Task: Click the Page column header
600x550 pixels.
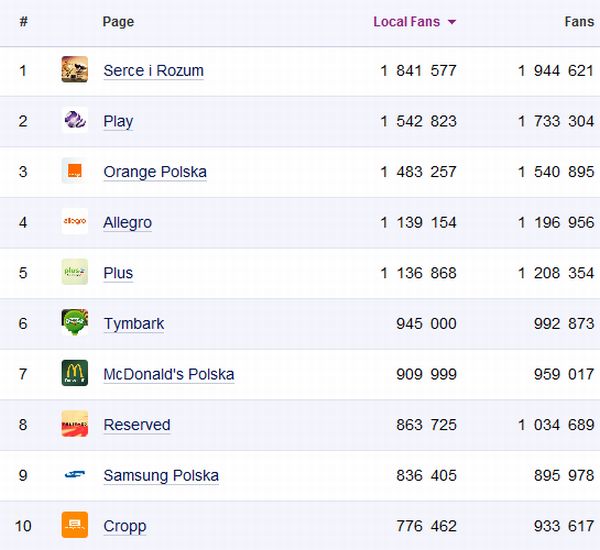Action: tap(118, 22)
